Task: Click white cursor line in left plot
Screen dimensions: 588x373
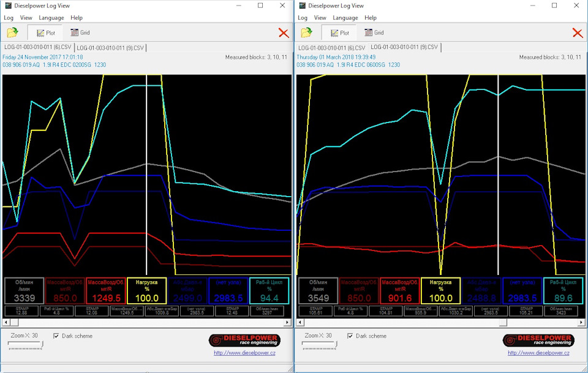Action: 146,175
